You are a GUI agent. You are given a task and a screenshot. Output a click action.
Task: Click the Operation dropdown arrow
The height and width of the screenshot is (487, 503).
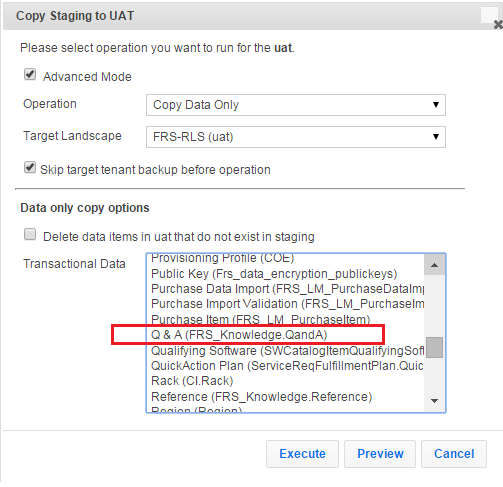435,105
